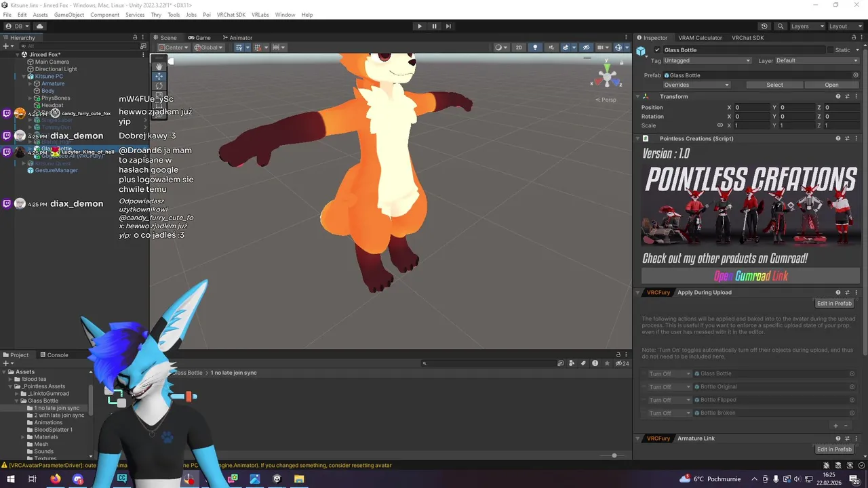Click the Pause button in the toolbar
The height and width of the screenshot is (488, 868).
click(434, 26)
